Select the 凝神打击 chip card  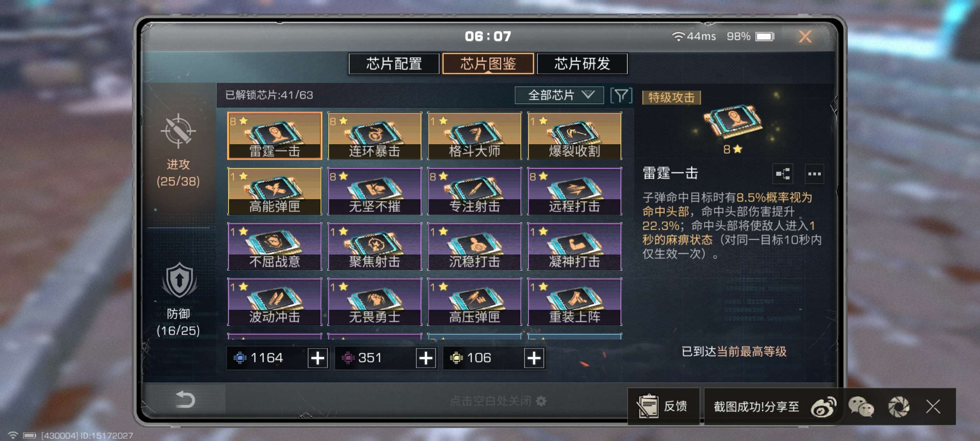click(574, 246)
